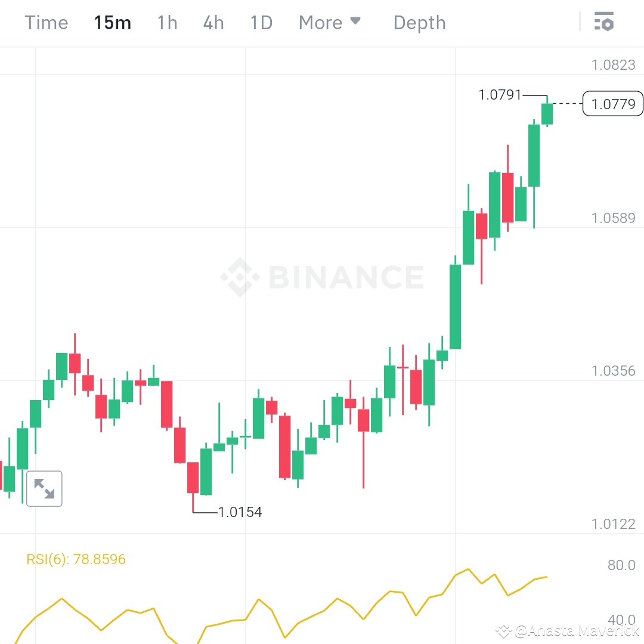Click the 80.0 RSI level line
This screenshot has height=644, width=644.
(621, 565)
